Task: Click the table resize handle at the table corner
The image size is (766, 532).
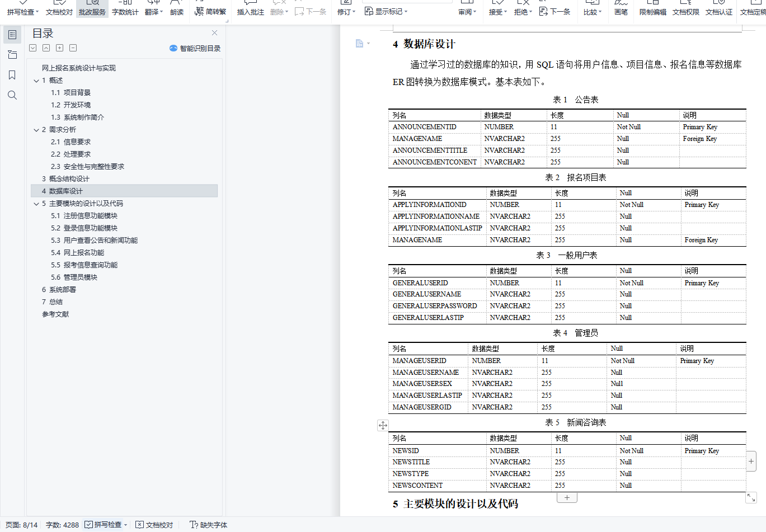Action: click(x=751, y=497)
